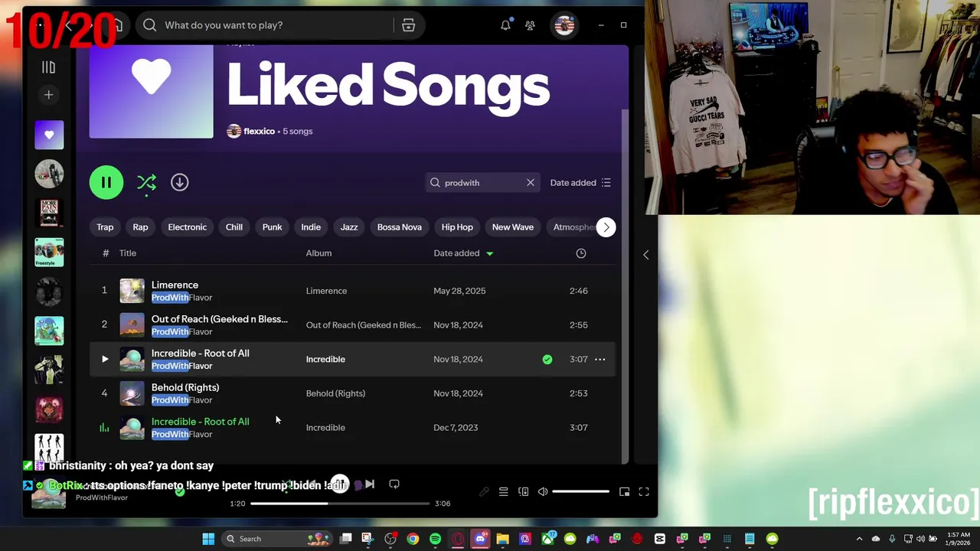This screenshot has width=980, height=551.
Task: Sort by the Title column header
Action: point(127,253)
